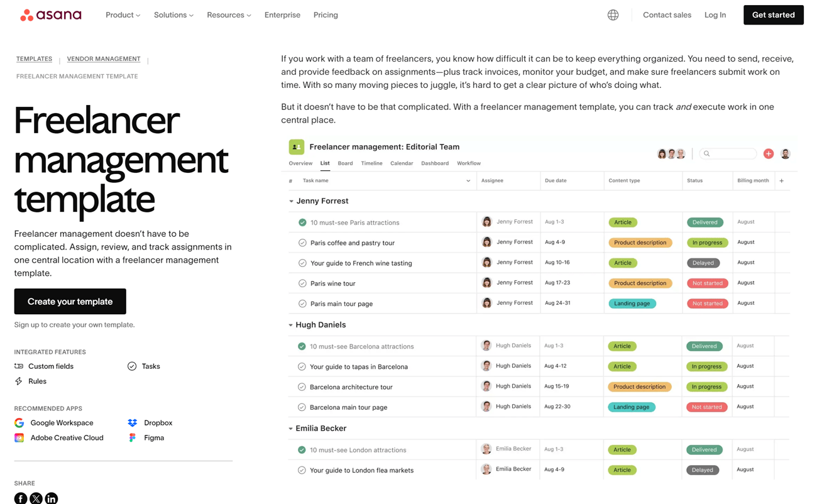
Task: Click the green project icon beside Freelancer management
Action: (297, 147)
